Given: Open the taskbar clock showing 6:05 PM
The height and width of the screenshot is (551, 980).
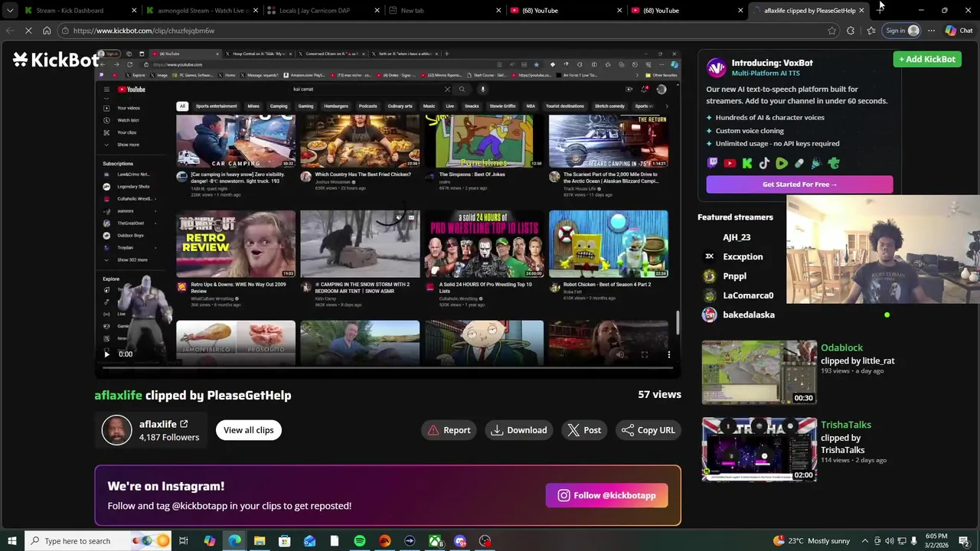Looking at the screenshot, I should click(936, 540).
